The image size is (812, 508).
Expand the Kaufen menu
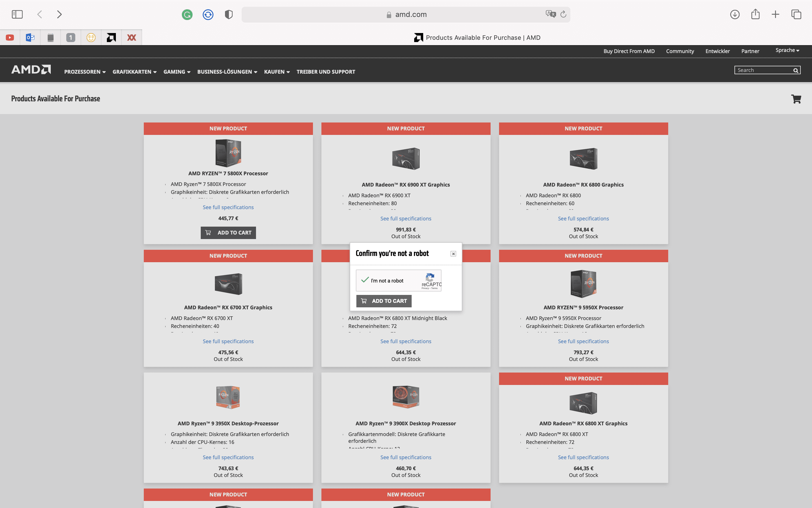coord(277,72)
